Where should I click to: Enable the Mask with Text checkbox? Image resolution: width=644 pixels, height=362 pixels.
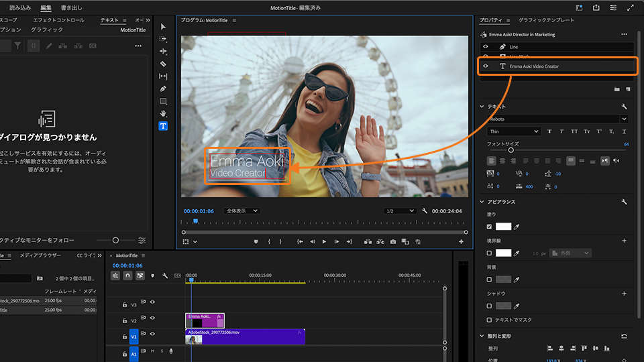click(489, 320)
